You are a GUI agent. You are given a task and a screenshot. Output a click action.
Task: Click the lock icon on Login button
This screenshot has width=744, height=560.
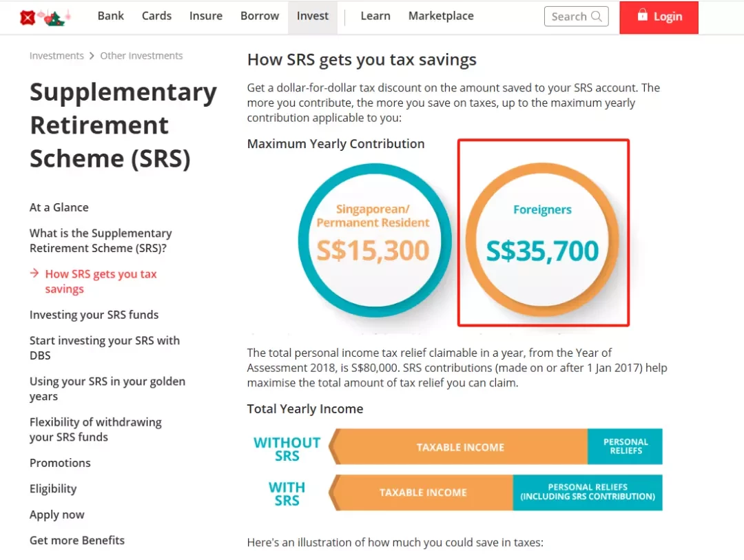click(642, 14)
